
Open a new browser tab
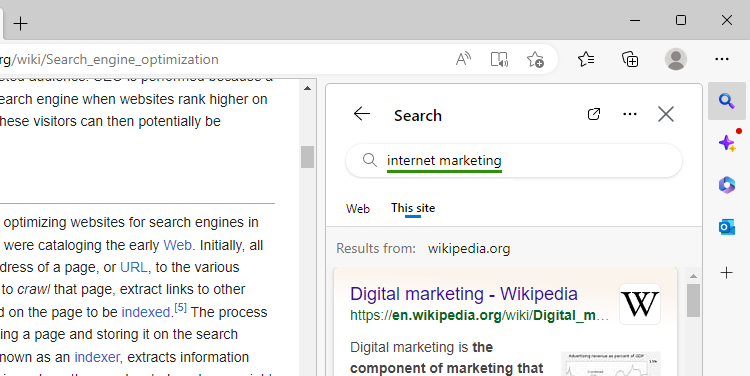click(21, 23)
